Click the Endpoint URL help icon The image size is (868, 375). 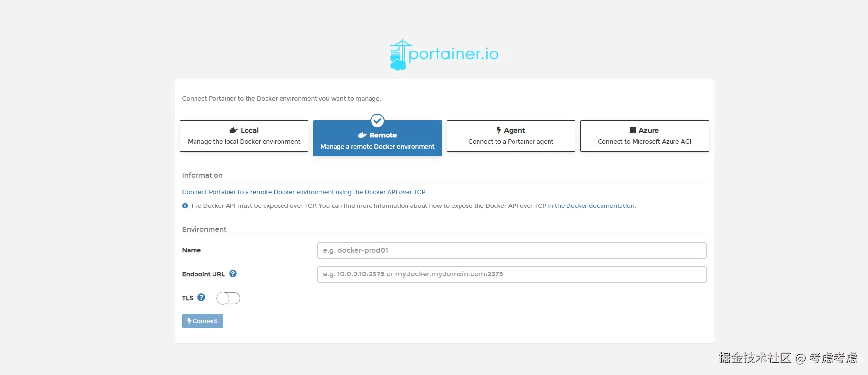(233, 273)
